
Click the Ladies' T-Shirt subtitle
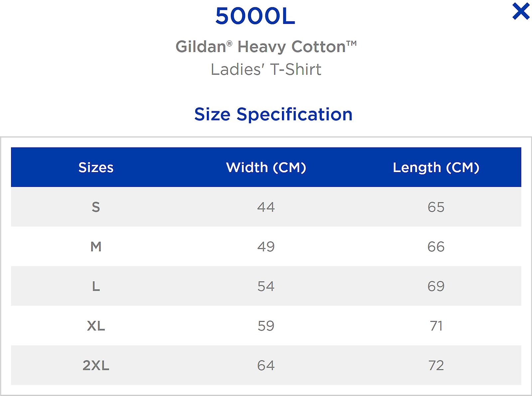266,68
